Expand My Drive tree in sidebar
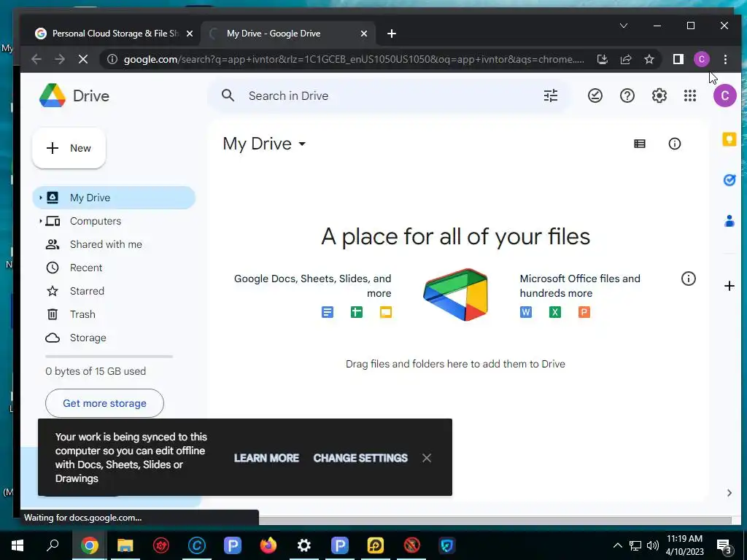 coord(41,198)
